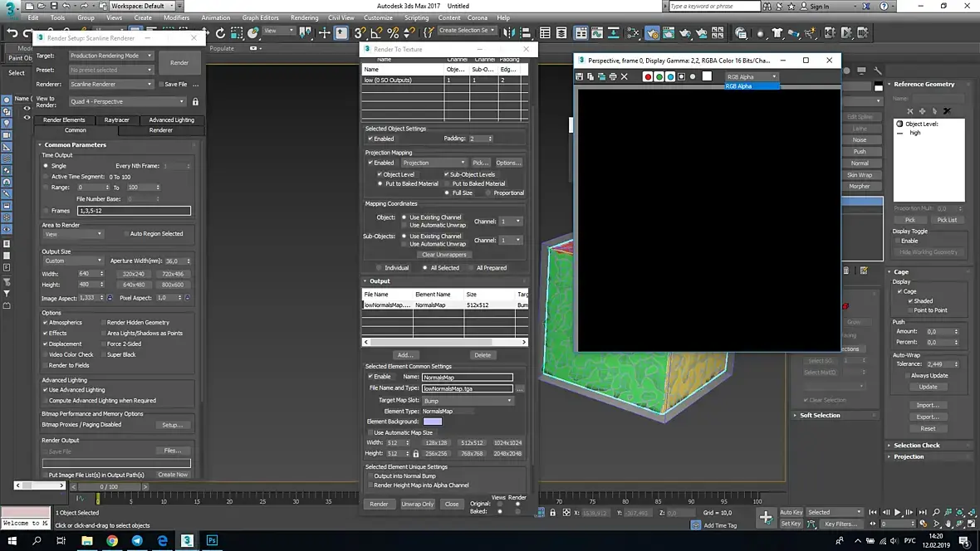Select Pan View hand icon
The height and width of the screenshot is (551, 980).
[x=948, y=524]
